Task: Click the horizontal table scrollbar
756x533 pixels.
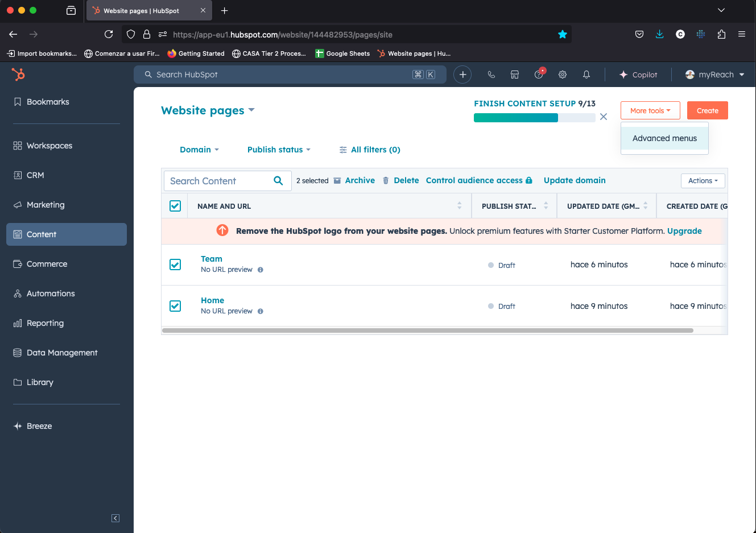Action: (x=427, y=330)
